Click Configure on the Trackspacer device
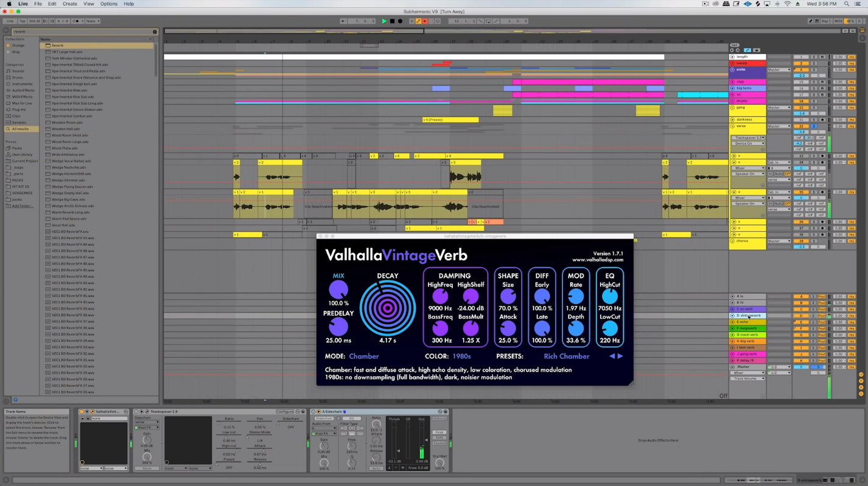 [285, 412]
